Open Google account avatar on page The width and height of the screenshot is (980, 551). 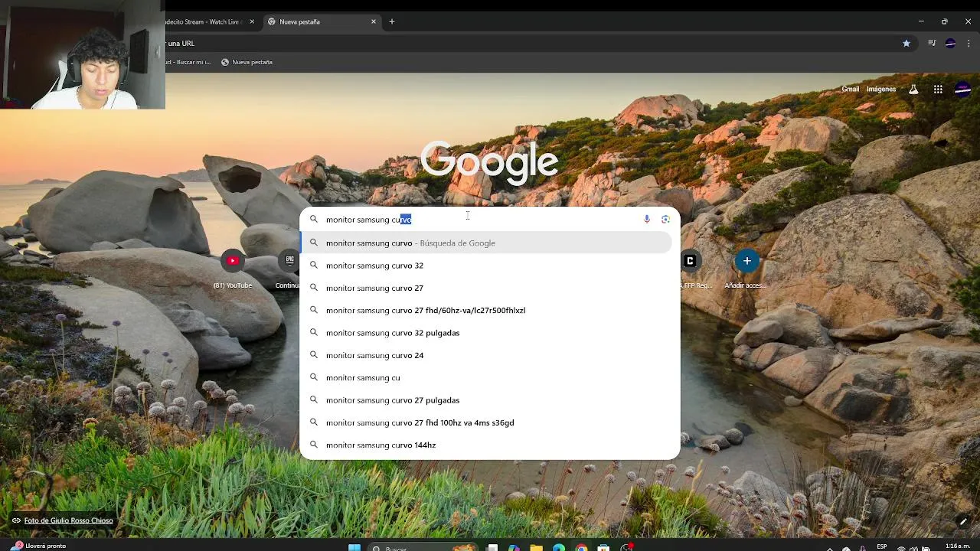click(962, 90)
